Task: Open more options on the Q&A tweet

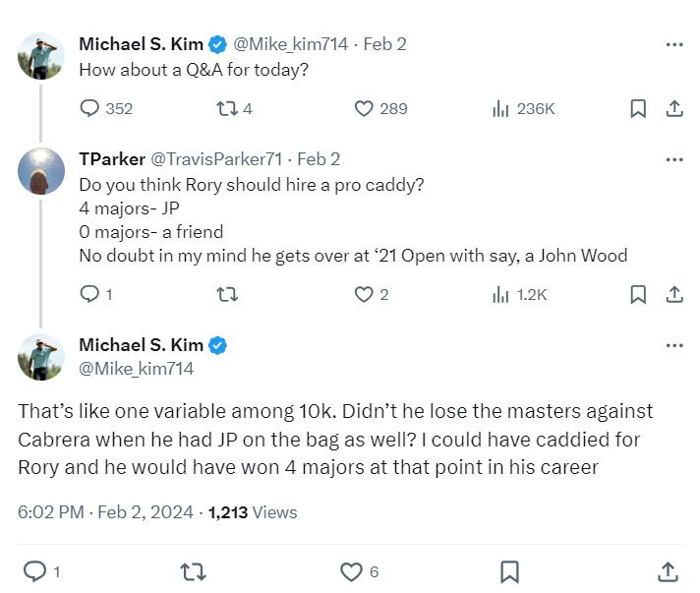Action: coord(674,44)
